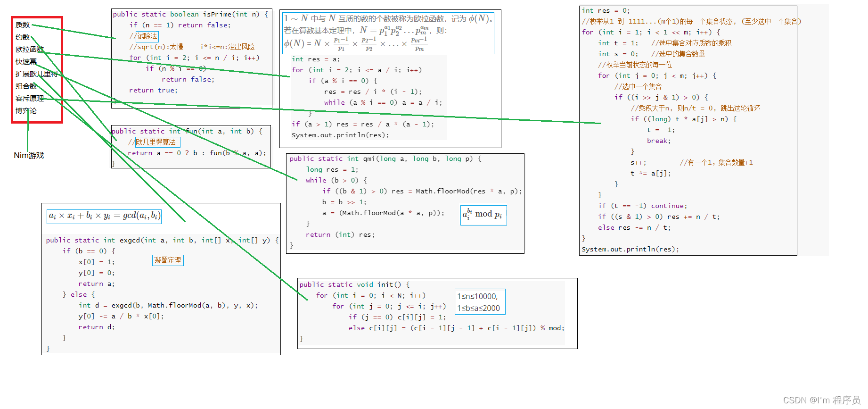Click the 试除法 comment label
Viewport: 868px width, 409px height.
147,36
